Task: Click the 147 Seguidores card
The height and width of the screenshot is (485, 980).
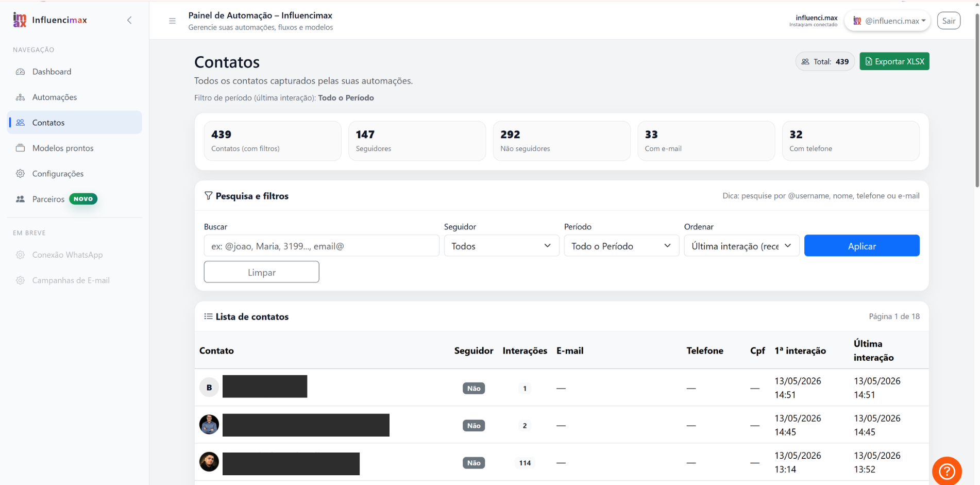Action: tap(417, 141)
